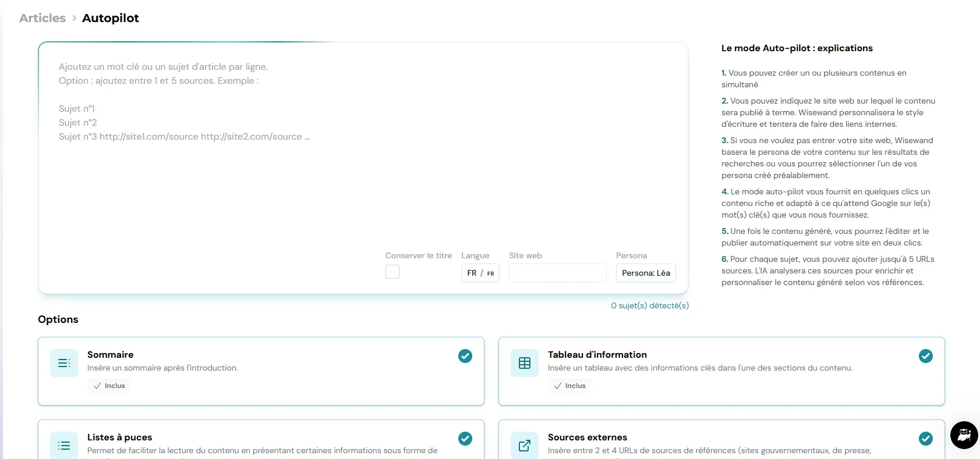Select the Sommaire option card title

[111, 355]
